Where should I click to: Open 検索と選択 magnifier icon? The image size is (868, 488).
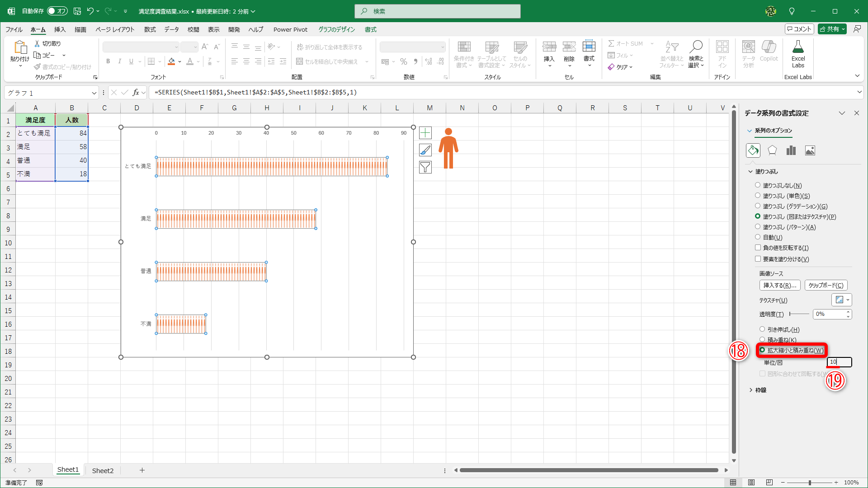[696, 47]
